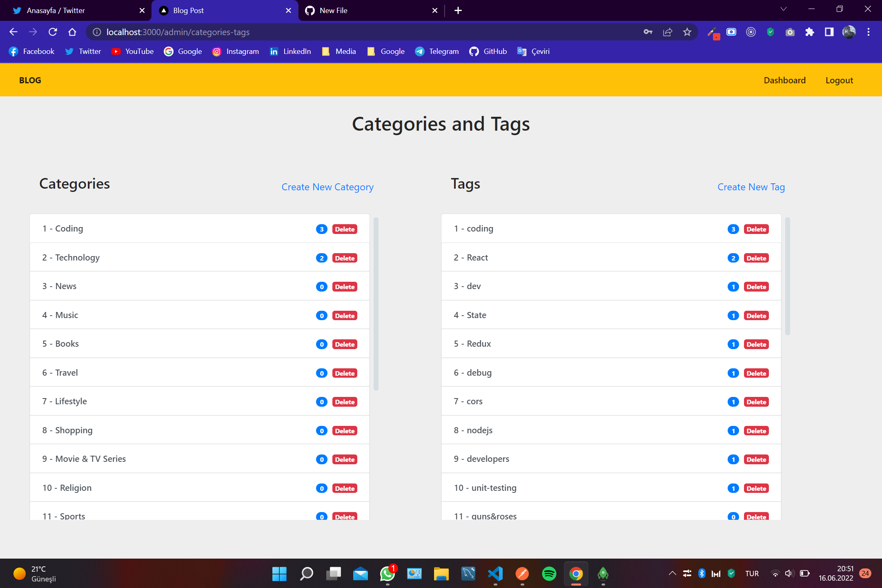Open the Extensions puzzle icon

tap(809, 32)
